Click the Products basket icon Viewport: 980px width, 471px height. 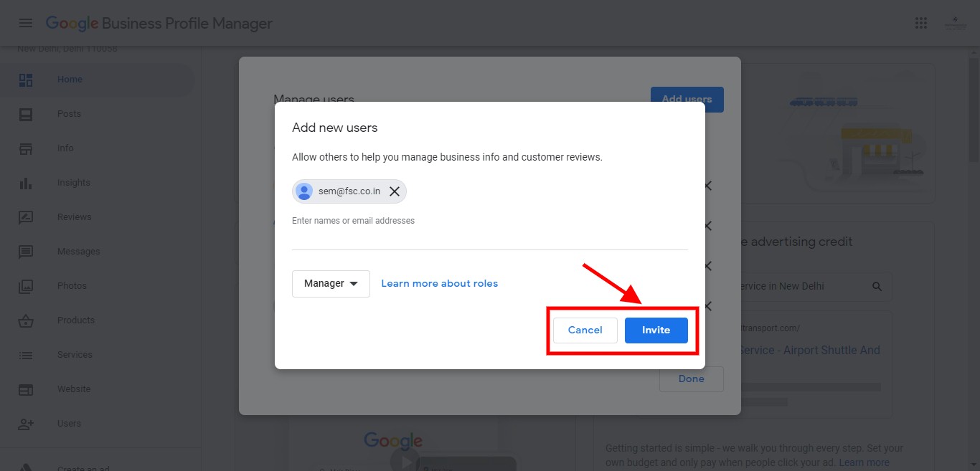coord(26,320)
